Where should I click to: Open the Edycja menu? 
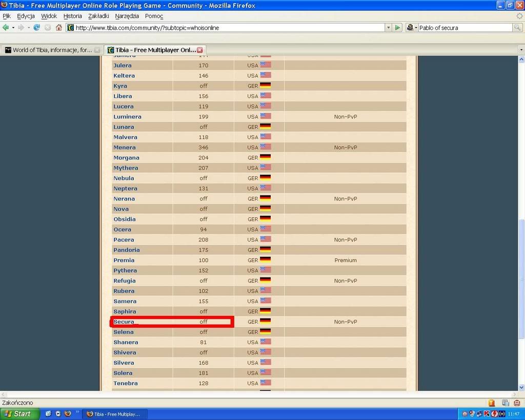26,16
